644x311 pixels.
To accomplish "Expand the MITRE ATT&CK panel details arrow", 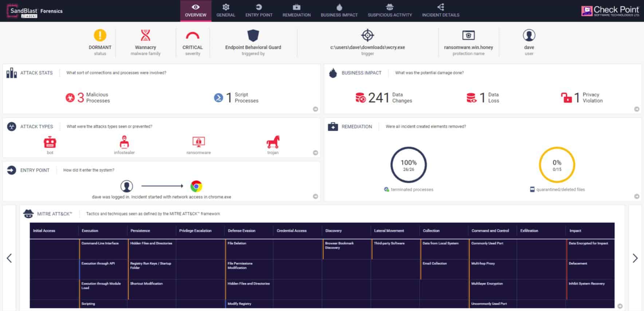I will (x=620, y=306).
